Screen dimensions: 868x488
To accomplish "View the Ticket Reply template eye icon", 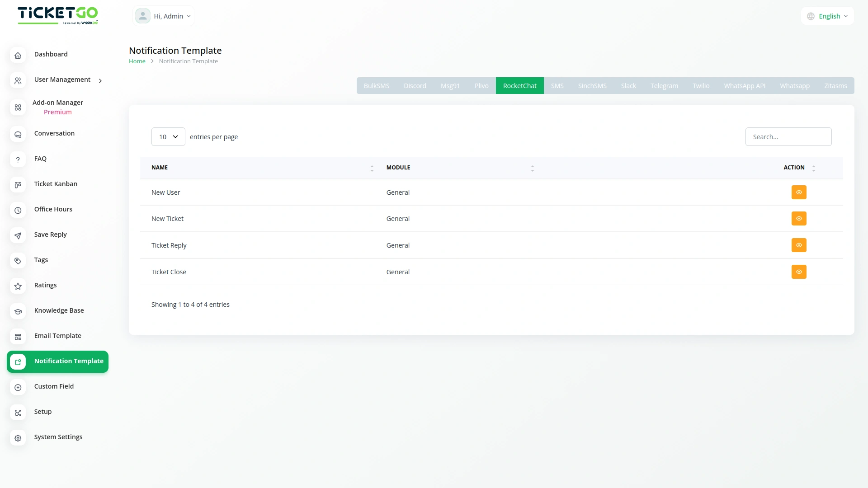I will click(798, 245).
